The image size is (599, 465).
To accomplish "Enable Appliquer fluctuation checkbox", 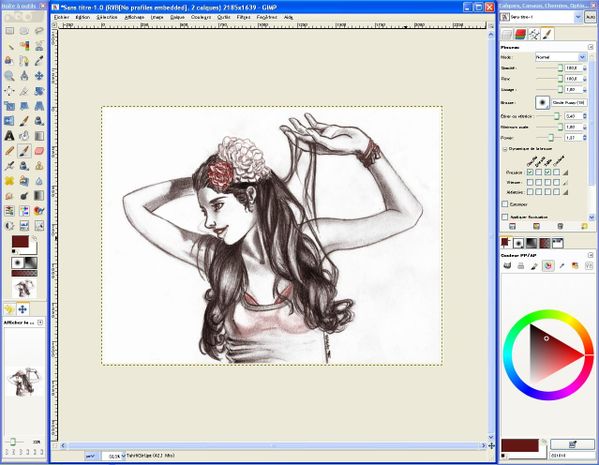I will pyautogui.click(x=505, y=217).
